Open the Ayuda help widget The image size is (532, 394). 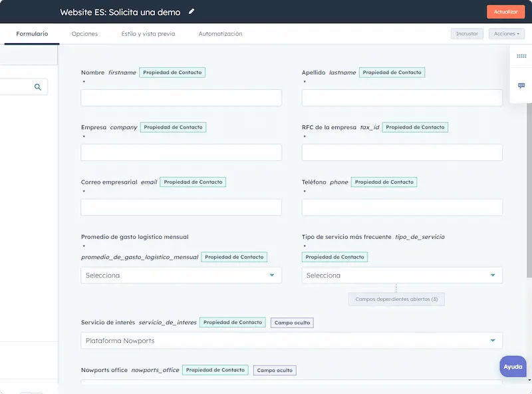pyautogui.click(x=512, y=367)
